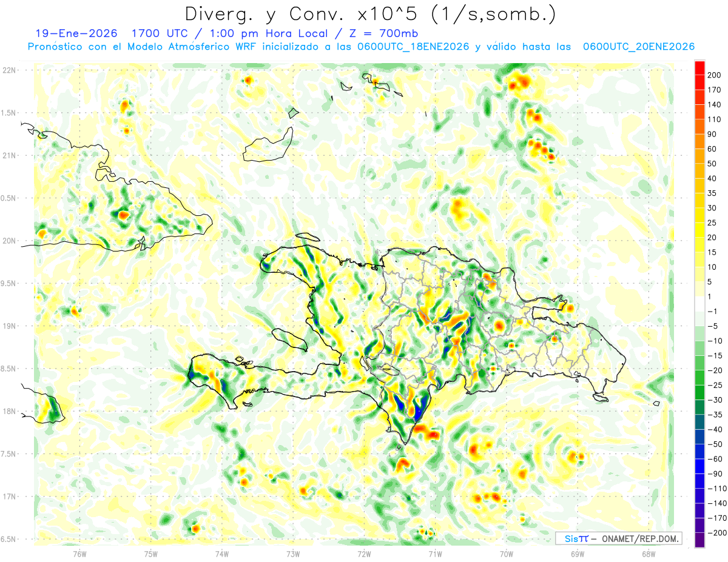The width and height of the screenshot is (728, 562).
Task: Click the longitude label '73W'
Action: point(293,554)
